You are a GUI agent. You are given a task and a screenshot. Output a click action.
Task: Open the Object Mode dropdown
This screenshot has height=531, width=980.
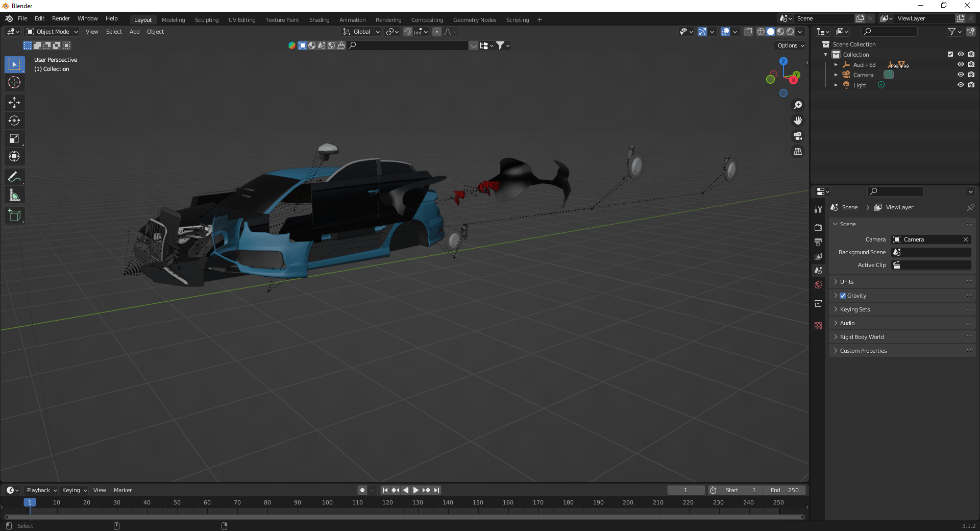click(x=53, y=32)
